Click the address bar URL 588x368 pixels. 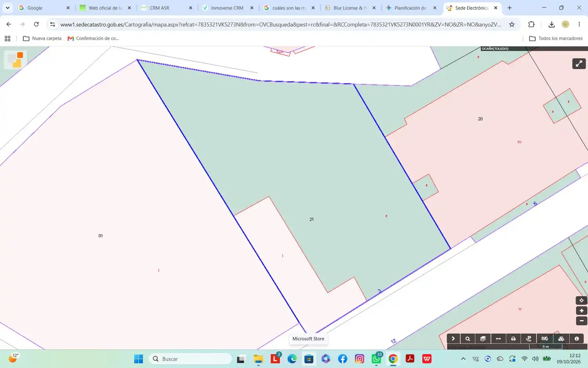coord(281,24)
